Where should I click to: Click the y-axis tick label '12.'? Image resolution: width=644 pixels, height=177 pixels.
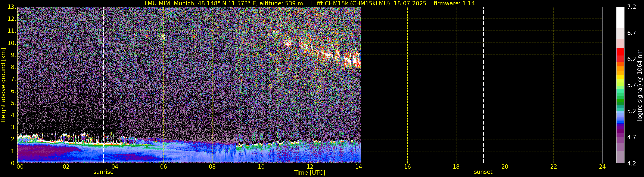point(12,19)
